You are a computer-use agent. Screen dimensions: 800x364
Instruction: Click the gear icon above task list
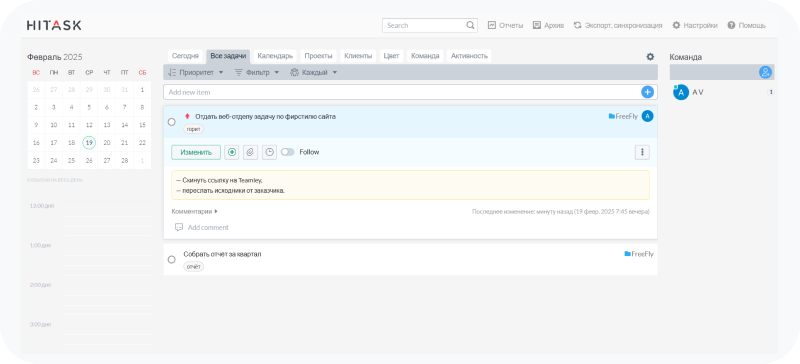pyautogui.click(x=650, y=57)
